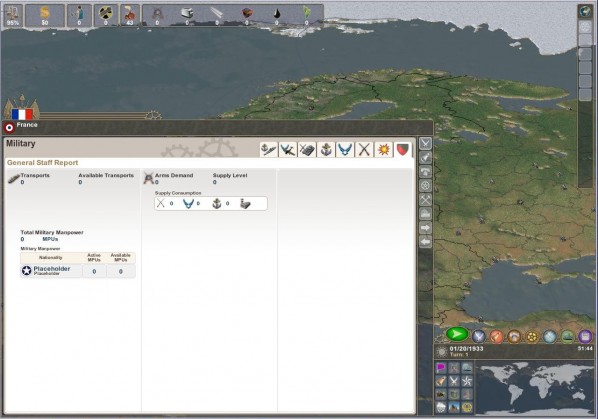
Task: Click the military goods resource icon
Action: 157,14
